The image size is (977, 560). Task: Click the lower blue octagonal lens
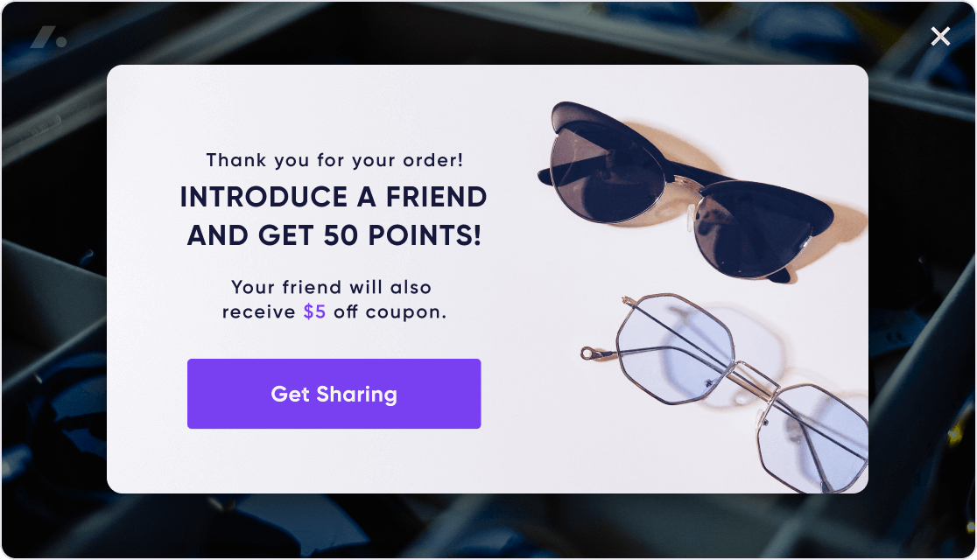[x=810, y=436]
